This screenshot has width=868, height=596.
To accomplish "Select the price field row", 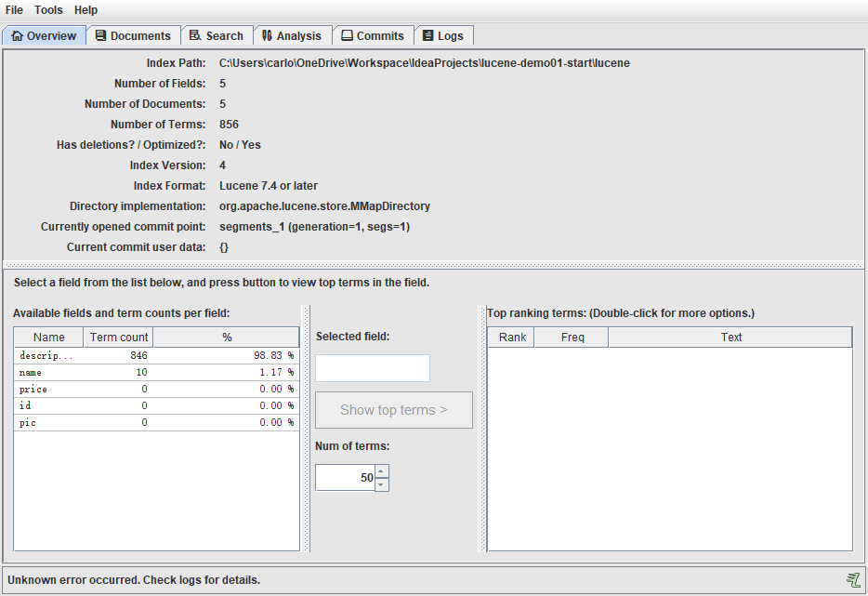I will pyautogui.click(x=157, y=389).
